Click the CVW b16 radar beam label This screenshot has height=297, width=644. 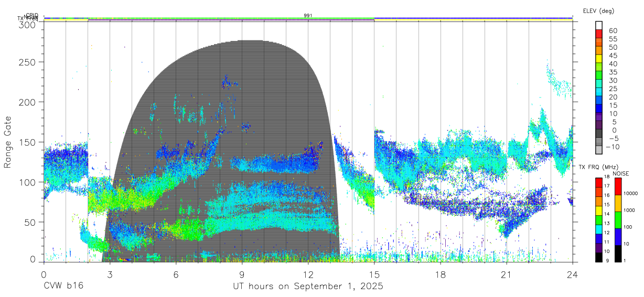coord(62,287)
